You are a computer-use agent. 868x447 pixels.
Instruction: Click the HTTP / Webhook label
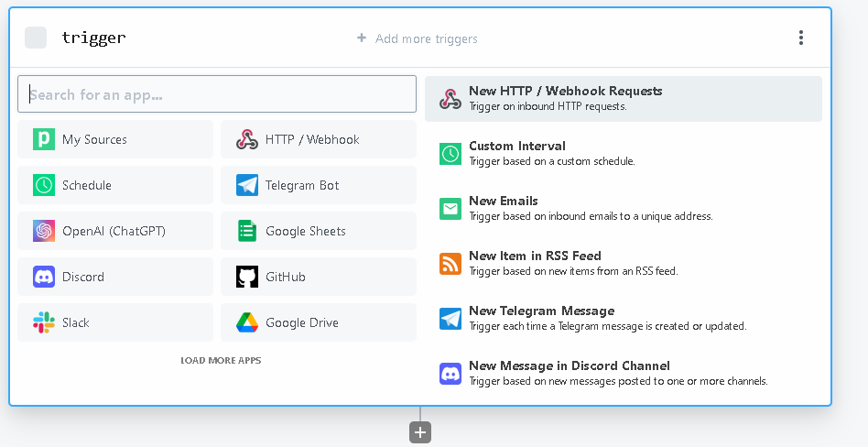[x=312, y=139]
